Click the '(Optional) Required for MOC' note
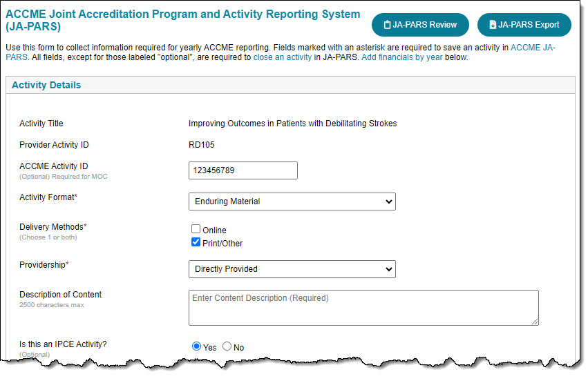 tap(64, 177)
